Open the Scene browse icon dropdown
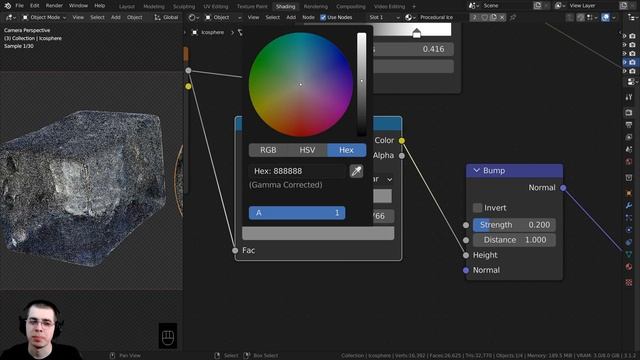 (x=473, y=6)
